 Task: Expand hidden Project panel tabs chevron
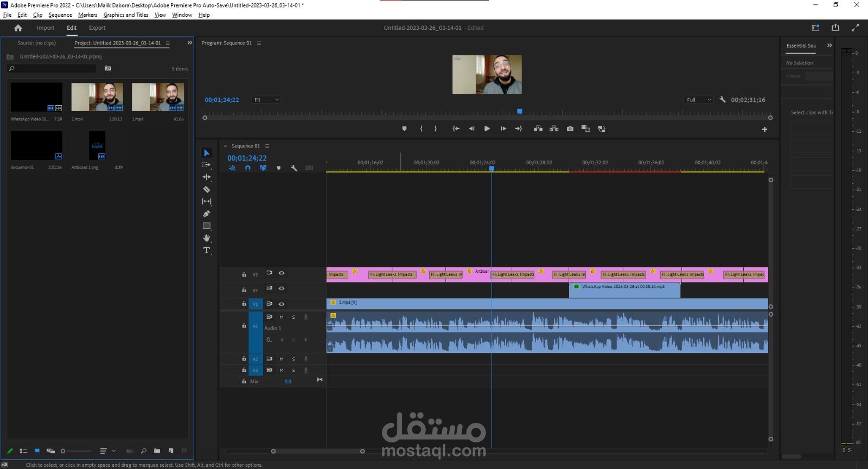tap(190, 43)
